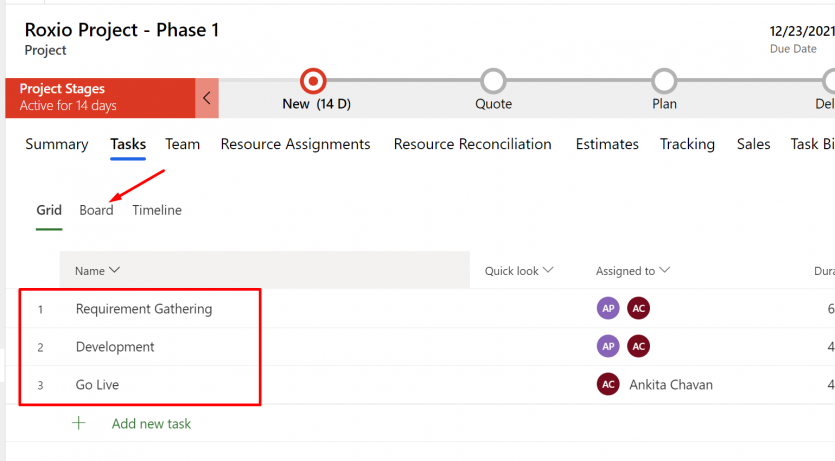Collapse the Project Stages chevron

[207, 98]
